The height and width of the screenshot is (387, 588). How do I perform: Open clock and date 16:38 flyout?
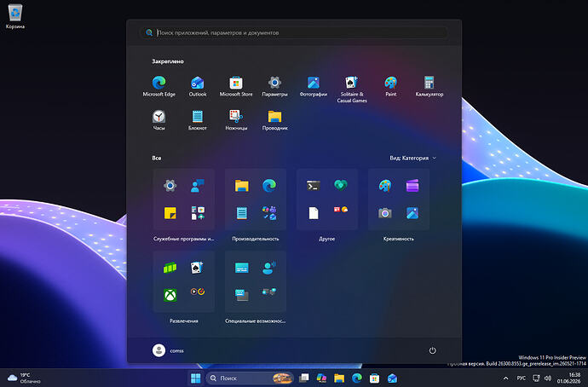point(569,378)
